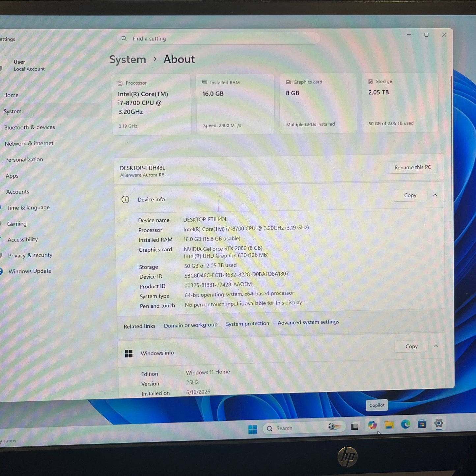This screenshot has height=476, width=476.
Task: Collapse the Windows info section
Action: tap(436, 346)
